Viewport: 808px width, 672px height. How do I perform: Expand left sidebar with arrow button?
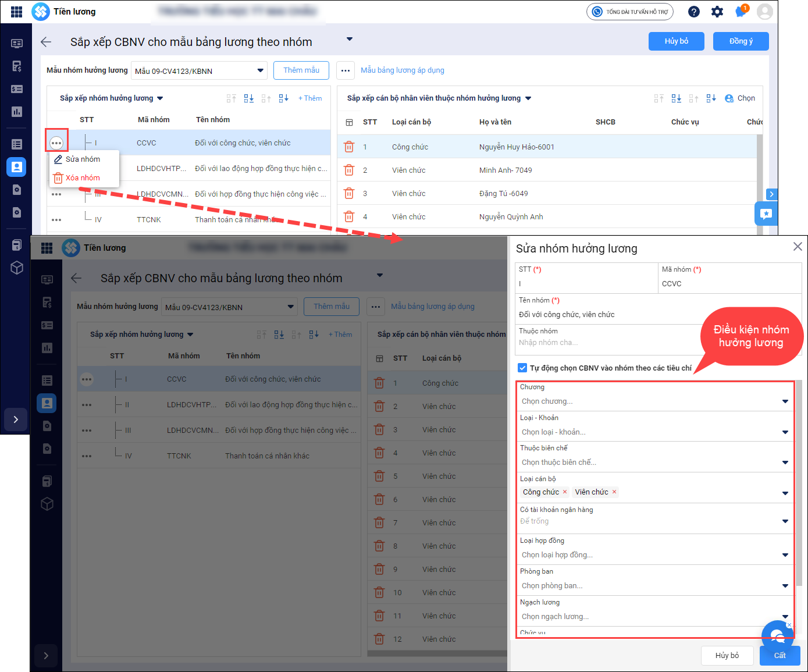16,419
